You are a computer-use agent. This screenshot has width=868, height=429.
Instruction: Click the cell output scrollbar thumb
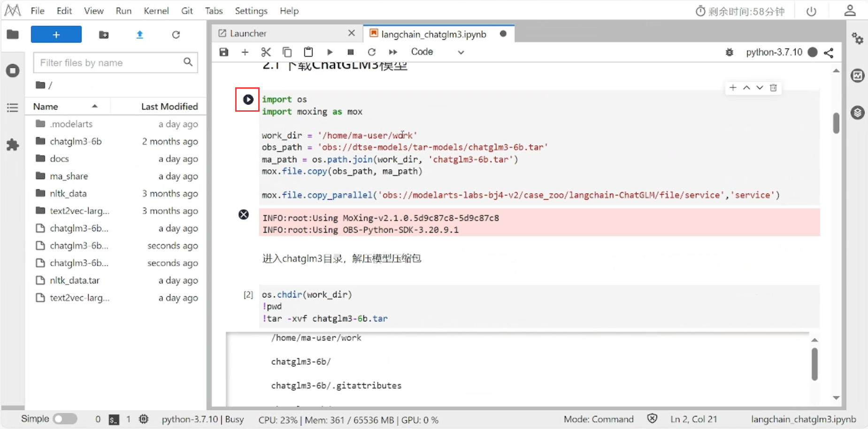814,364
